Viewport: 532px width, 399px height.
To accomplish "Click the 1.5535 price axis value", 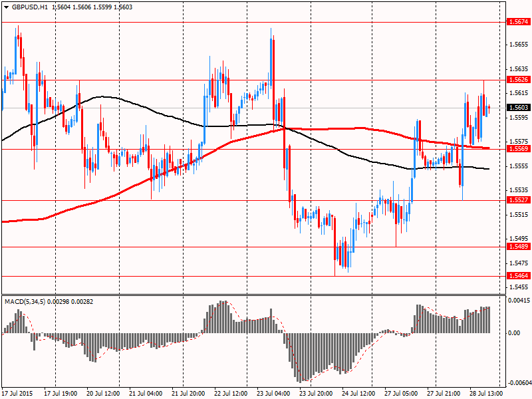I will click(519, 190).
